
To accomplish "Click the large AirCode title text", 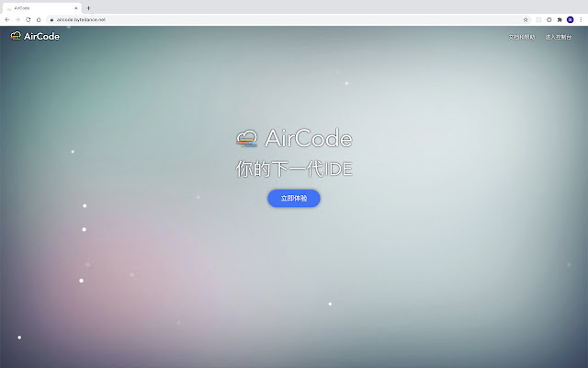I will (309, 138).
